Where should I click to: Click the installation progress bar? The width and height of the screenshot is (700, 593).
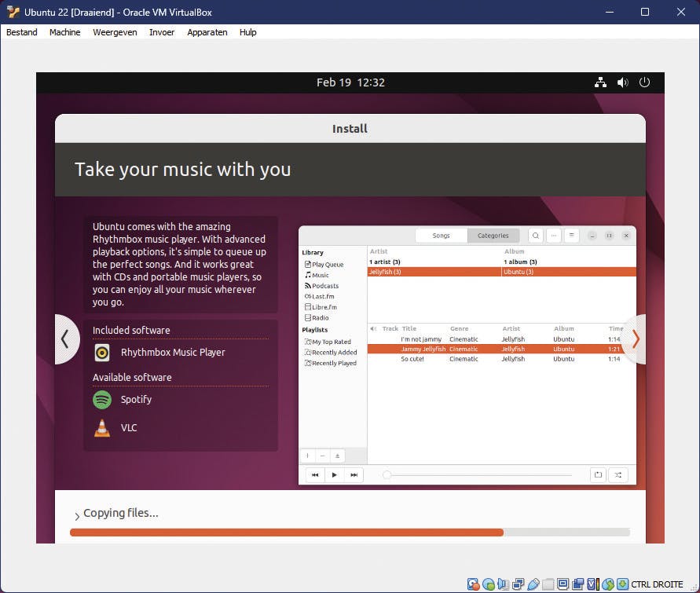[350, 533]
